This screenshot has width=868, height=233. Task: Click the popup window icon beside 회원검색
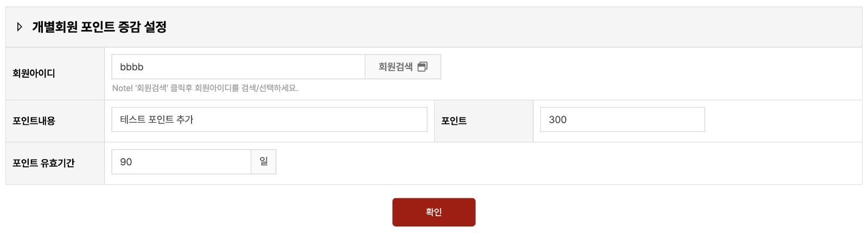[x=423, y=66]
